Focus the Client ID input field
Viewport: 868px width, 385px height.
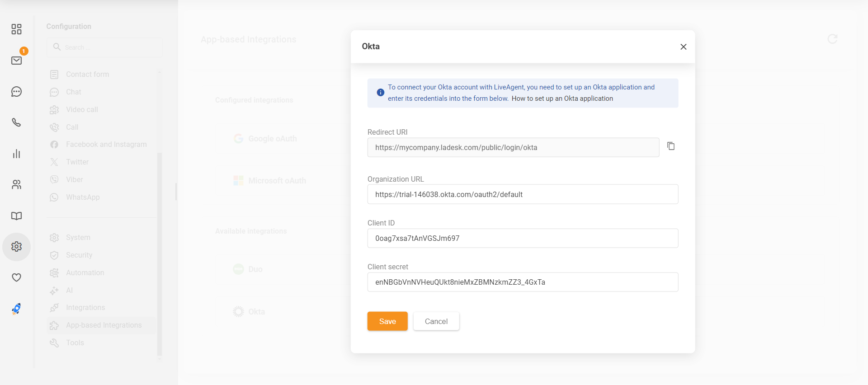point(522,238)
